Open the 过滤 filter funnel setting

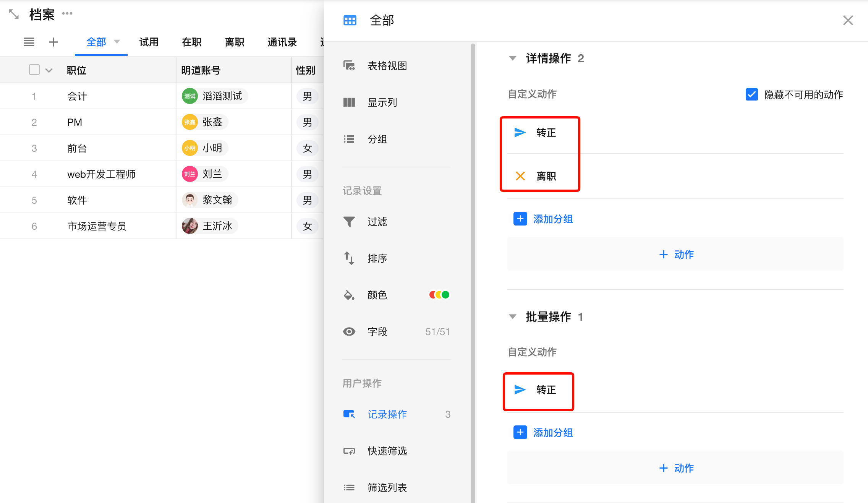[x=397, y=222]
